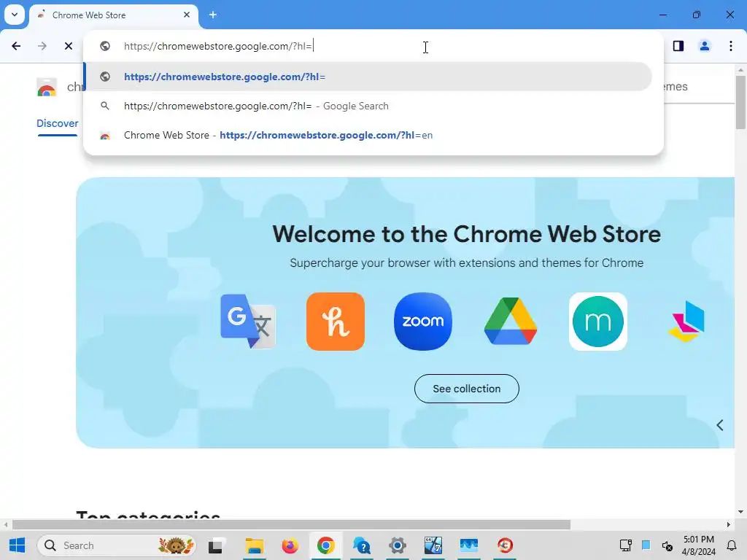Click the Honey extension icon
The height and width of the screenshot is (560, 747).
336,322
